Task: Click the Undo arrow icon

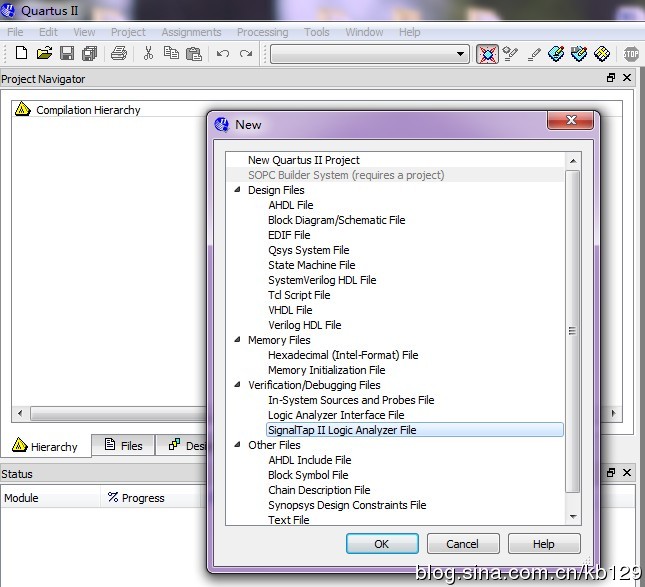Action: pos(223,54)
